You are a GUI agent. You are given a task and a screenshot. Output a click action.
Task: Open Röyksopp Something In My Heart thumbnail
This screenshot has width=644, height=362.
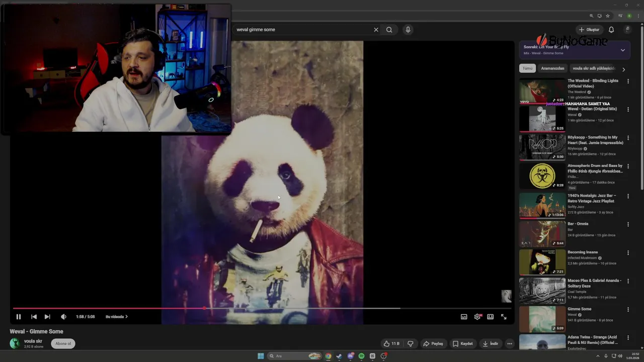point(542,147)
